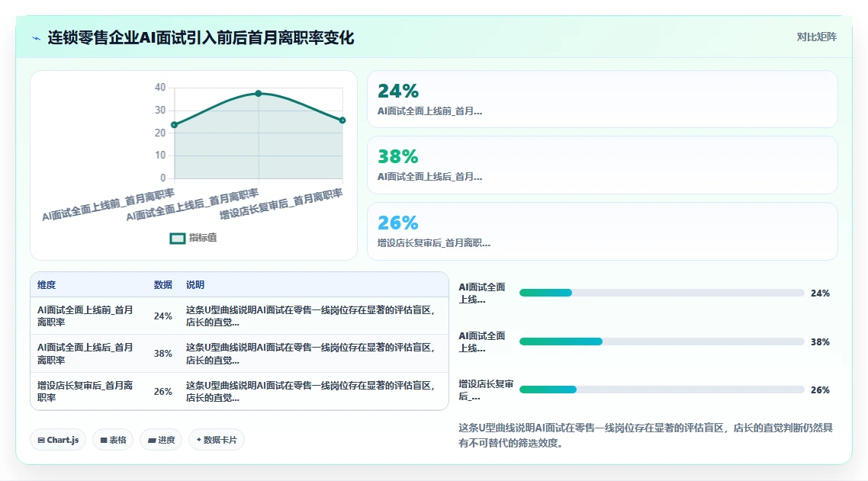Click the 26% data card

(x=603, y=232)
